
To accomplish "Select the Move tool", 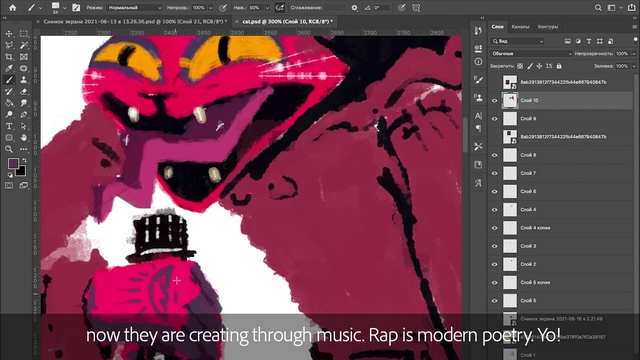I will coord(9,34).
